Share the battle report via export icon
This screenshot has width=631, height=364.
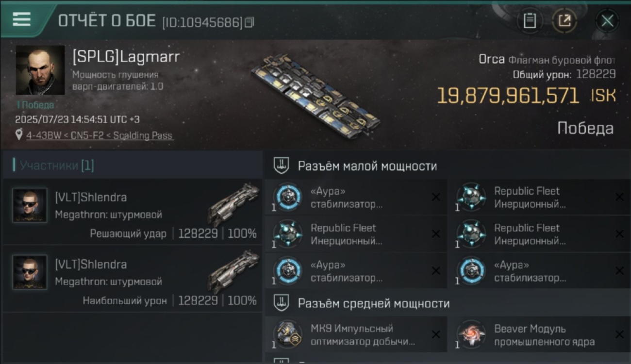pyautogui.click(x=565, y=20)
